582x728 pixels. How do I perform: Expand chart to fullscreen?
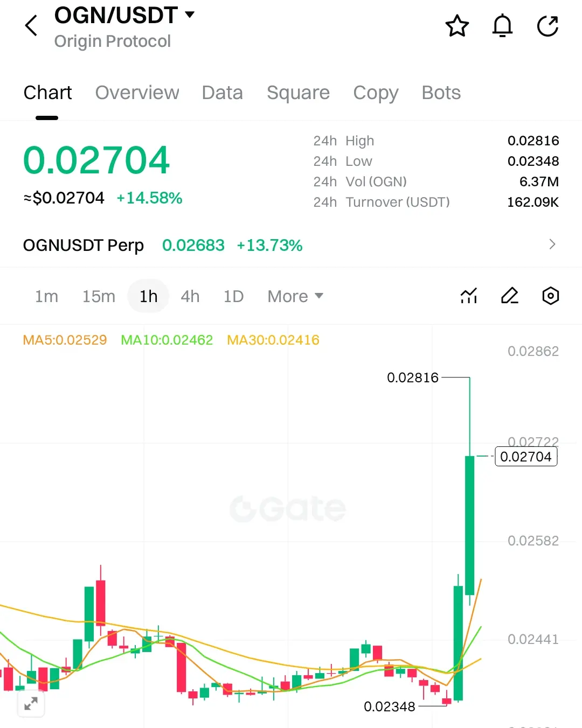pos(31,703)
